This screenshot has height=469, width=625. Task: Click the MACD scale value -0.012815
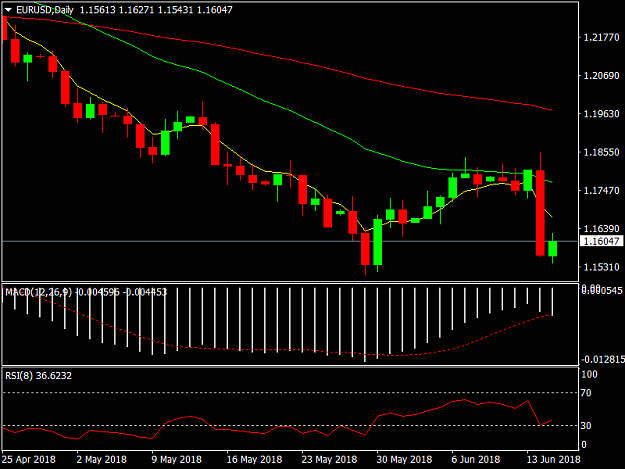pyautogui.click(x=603, y=360)
